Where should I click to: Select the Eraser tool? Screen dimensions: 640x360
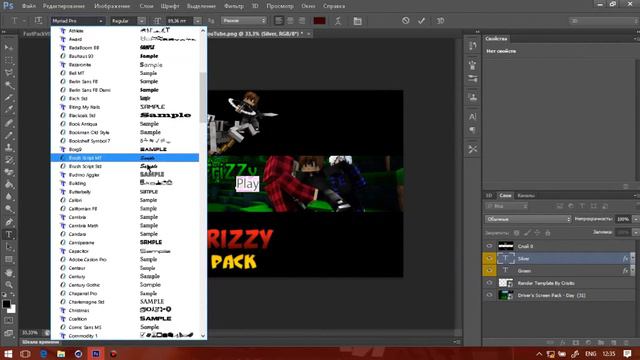coord(9,172)
